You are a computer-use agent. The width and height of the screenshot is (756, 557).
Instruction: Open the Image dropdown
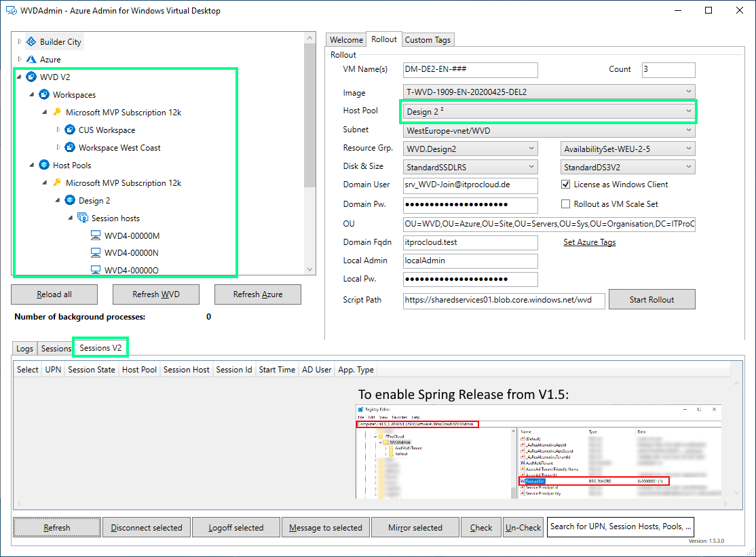click(549, 92)
